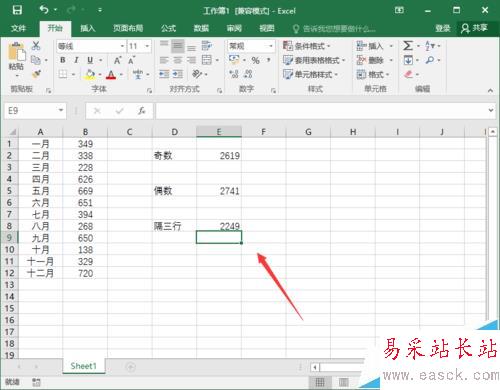The image size is (500, 390).
Task: Click the Format Painter brush icon
Action: (x=36, y=74)
